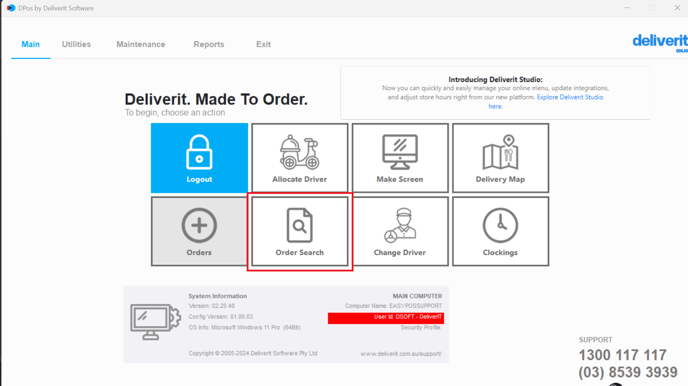Select the Change Driver tile
Image resolution: width=688 pixels, height=386 pixels.
pos(400,231)
